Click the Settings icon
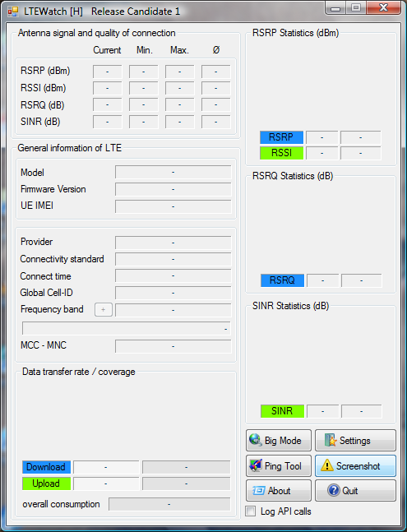 pos(330,440)
